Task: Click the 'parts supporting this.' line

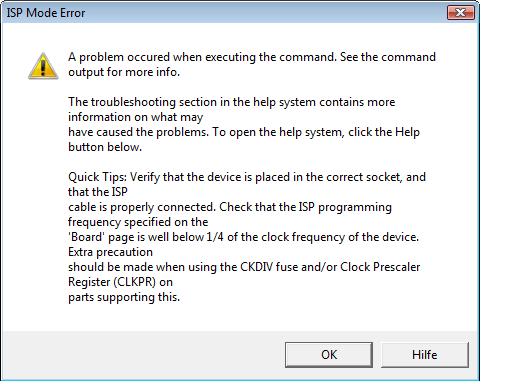Action: click(x=124, y=297)
